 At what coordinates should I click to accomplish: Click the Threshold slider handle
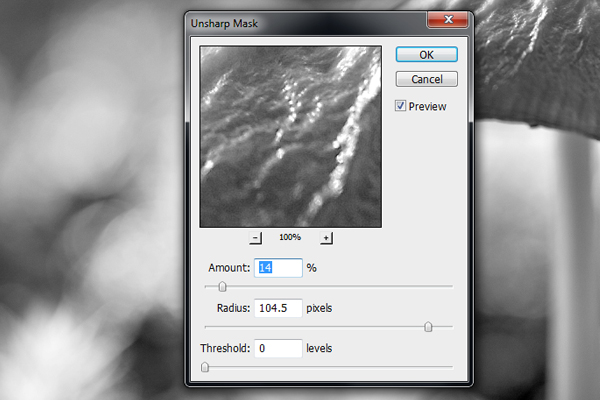coord(205,367)
